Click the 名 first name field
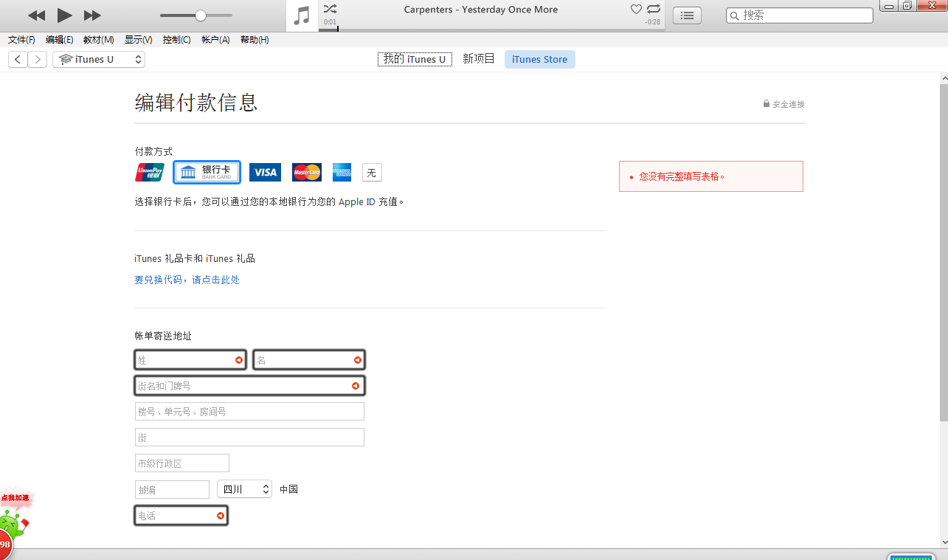The image size is (948, 560). tap(309, 360)
